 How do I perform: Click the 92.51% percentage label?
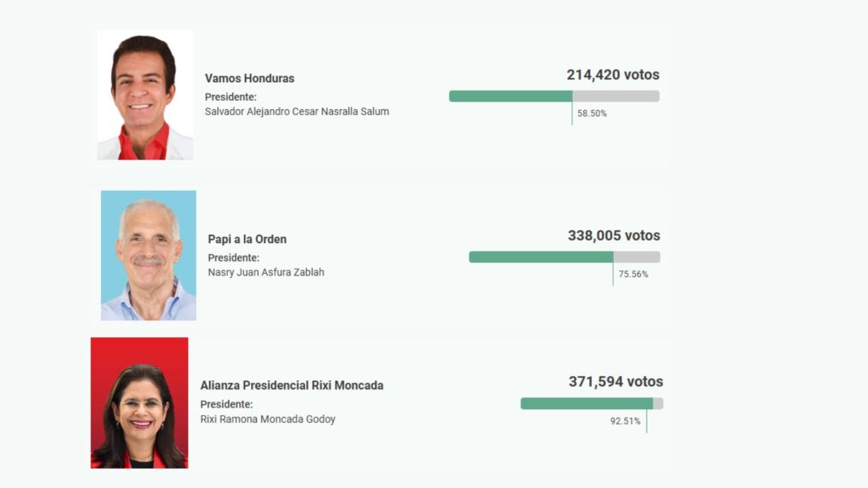point(625,421)
